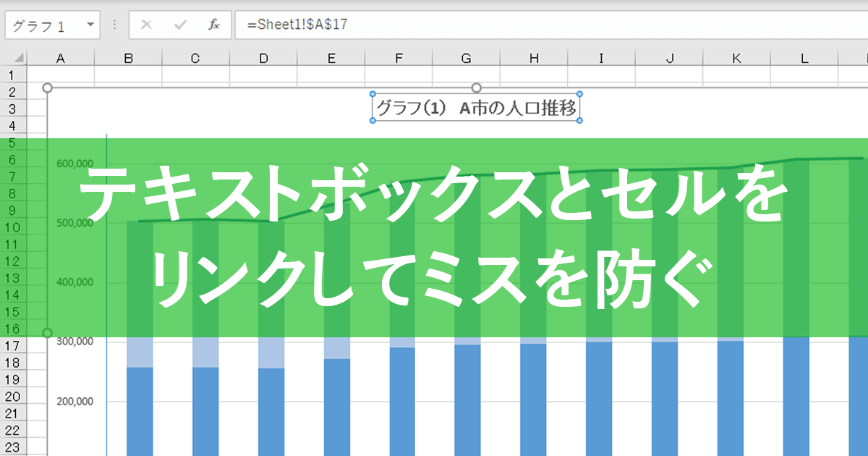Cancel formula entry with the X icon
The height and width of the screenshot is (456, 868).
146,25
